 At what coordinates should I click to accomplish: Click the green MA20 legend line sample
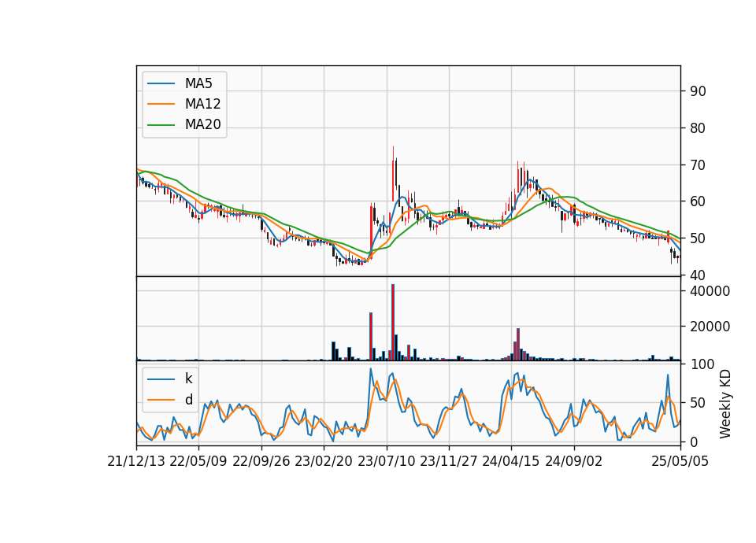click(161, 125)
